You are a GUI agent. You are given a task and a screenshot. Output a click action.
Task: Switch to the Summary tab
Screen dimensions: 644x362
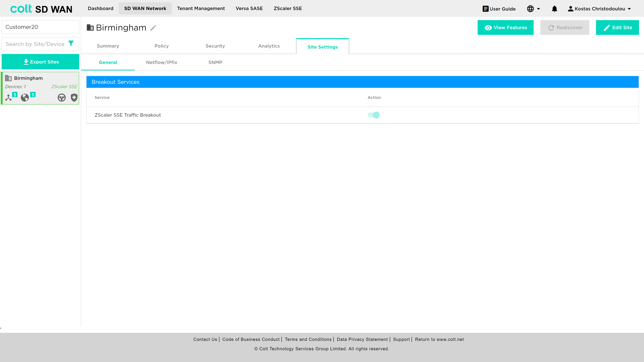coord(108,46)
